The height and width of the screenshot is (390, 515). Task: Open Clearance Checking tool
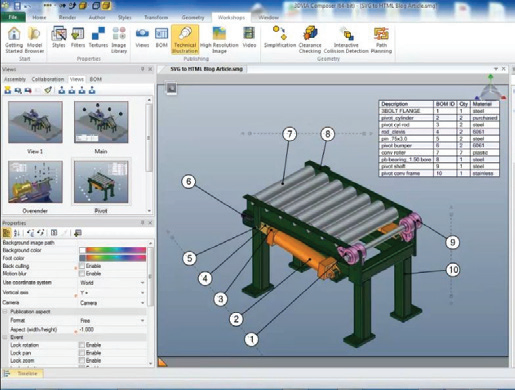310,40
